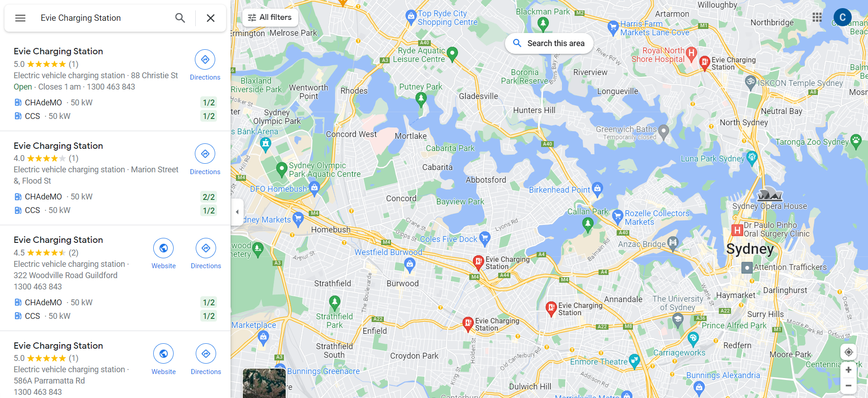Open the hamburger menu in search bar
The height and width of the screenshot is (398, 868).
click(20, 18)
